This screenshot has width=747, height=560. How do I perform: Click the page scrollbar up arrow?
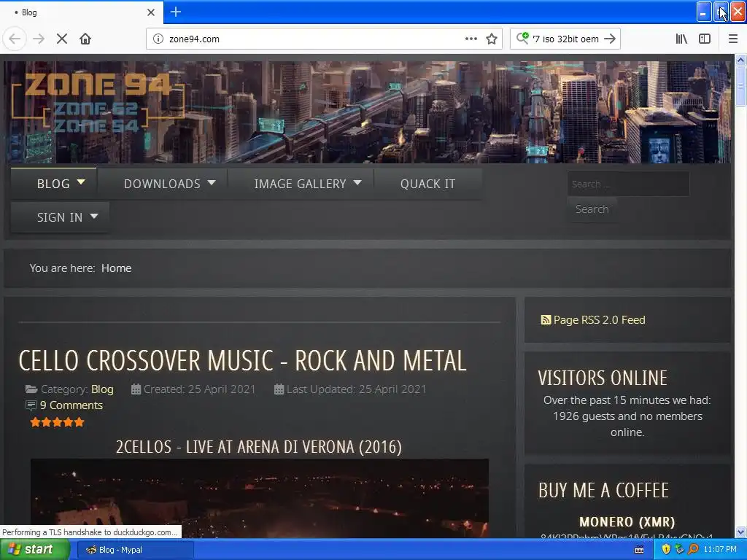(741, 60)
